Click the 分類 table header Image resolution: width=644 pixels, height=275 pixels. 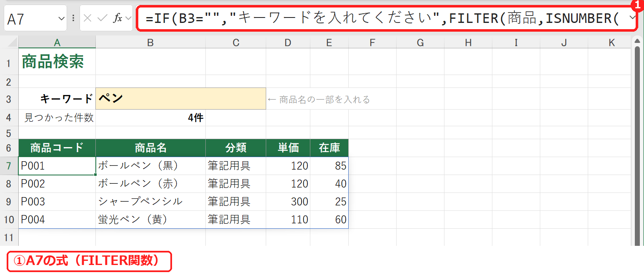pos(236,148)
